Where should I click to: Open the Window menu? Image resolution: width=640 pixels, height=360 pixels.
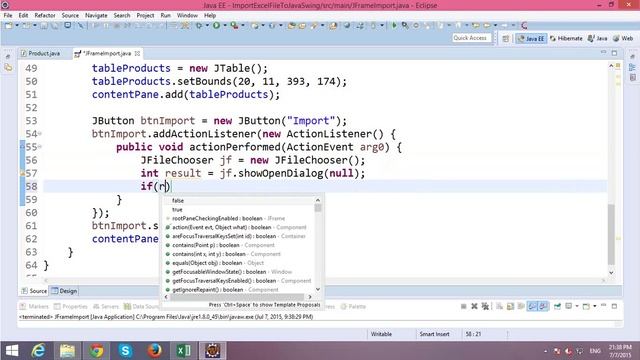(x=187, y=15)
